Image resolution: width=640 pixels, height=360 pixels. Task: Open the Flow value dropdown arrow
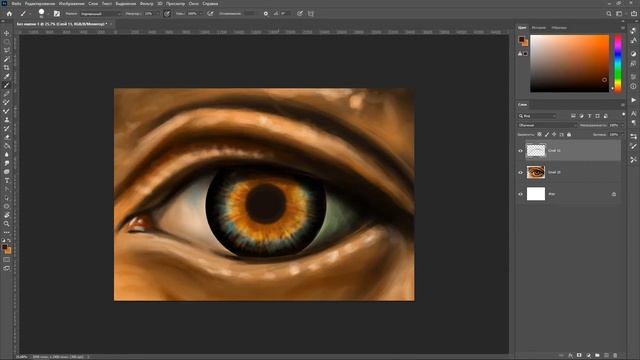tap(201, 13)
